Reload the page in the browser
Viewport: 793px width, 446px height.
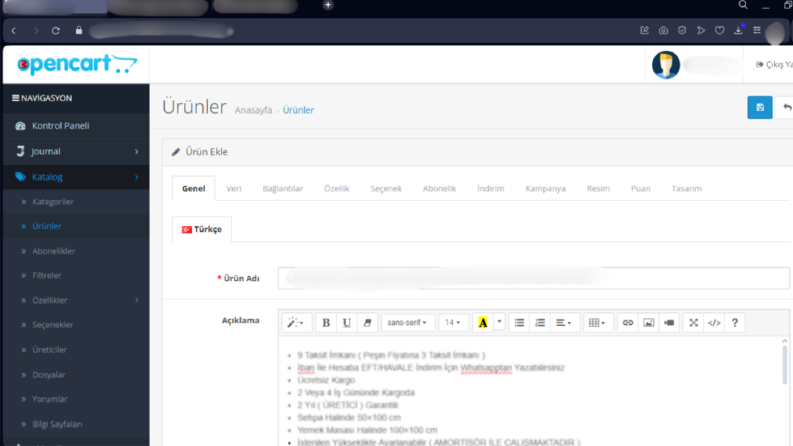(56, 30)
